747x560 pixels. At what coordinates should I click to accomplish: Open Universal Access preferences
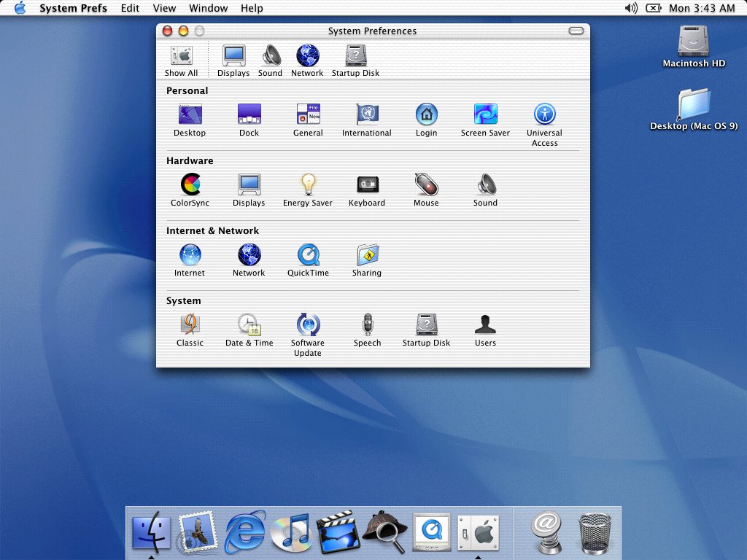point(544,114)
